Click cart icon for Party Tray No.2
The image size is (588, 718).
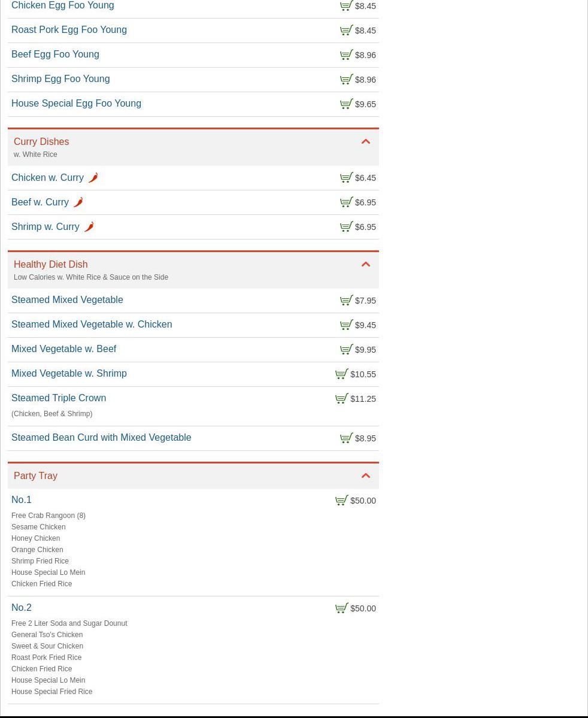(x=341, y=608)
